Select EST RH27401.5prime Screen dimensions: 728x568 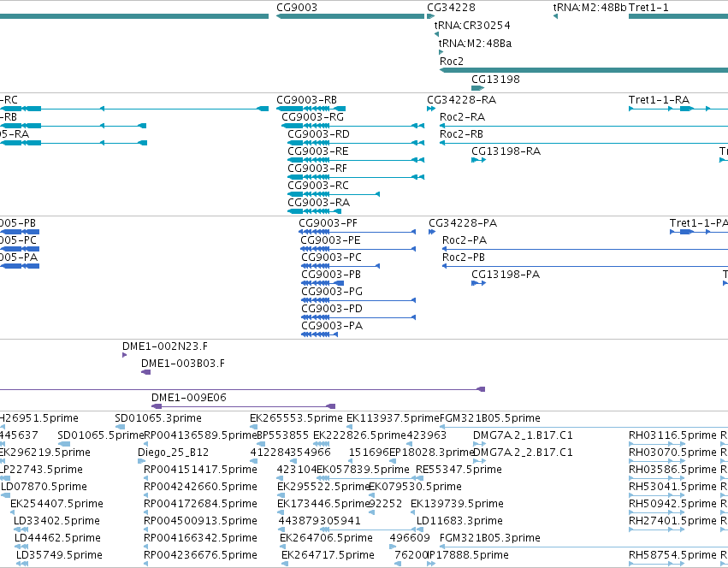[672, 522]
